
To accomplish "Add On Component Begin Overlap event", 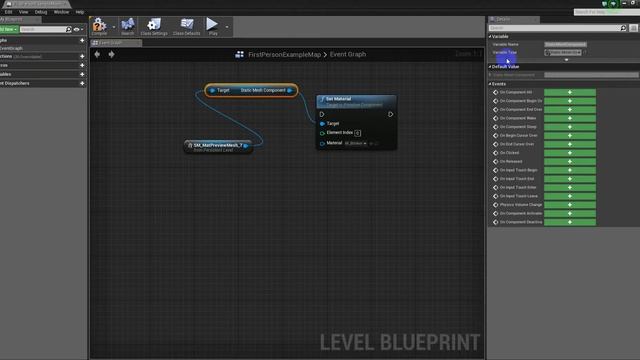I will point(570,101).
